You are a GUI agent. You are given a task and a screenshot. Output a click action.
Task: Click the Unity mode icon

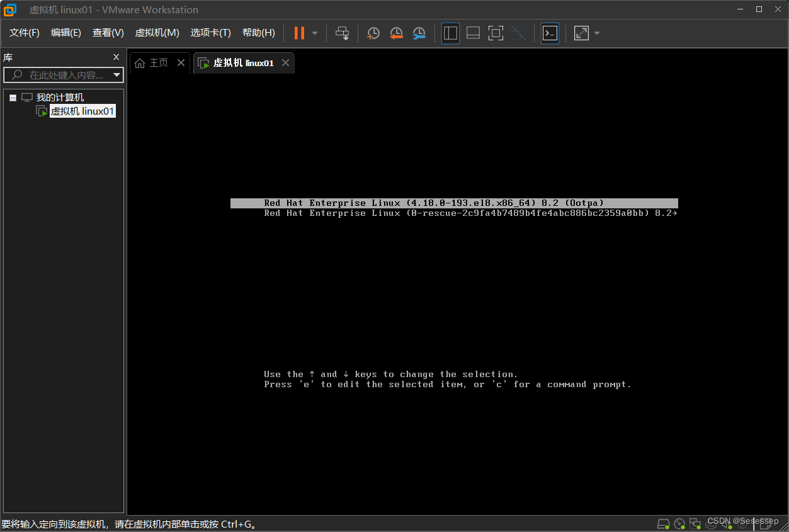[x=518, y=33]
